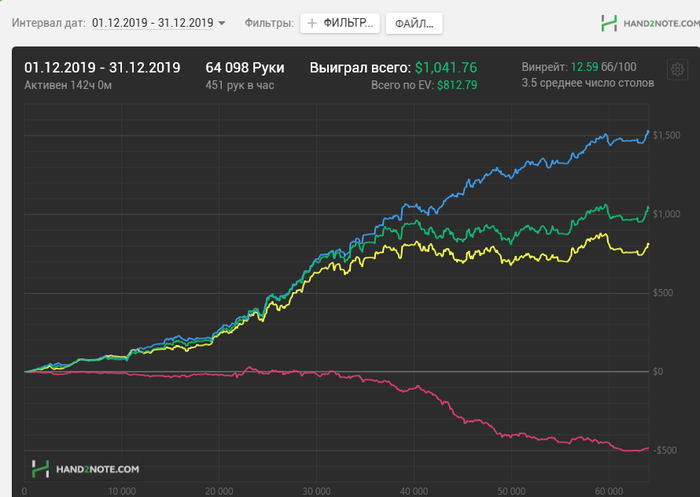Viewport: 700px width, 497px height.
Task: Click the 20 000 x-axis label
Action: pos(219,491)
